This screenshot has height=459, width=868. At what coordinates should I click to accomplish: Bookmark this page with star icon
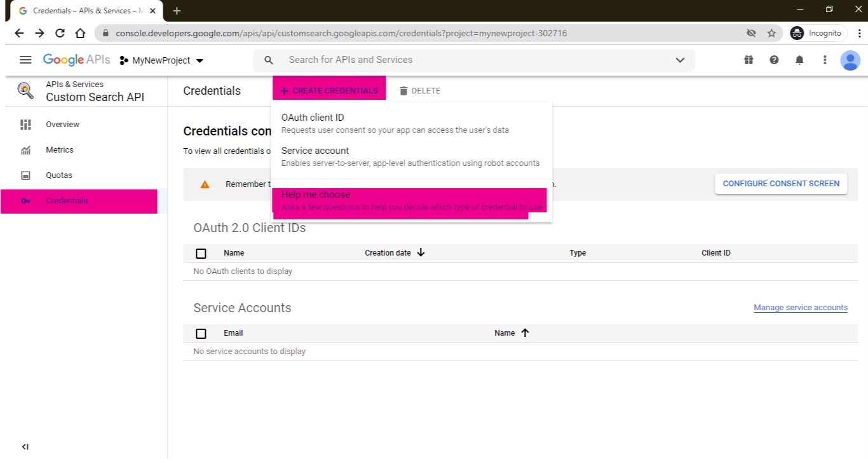771,33
